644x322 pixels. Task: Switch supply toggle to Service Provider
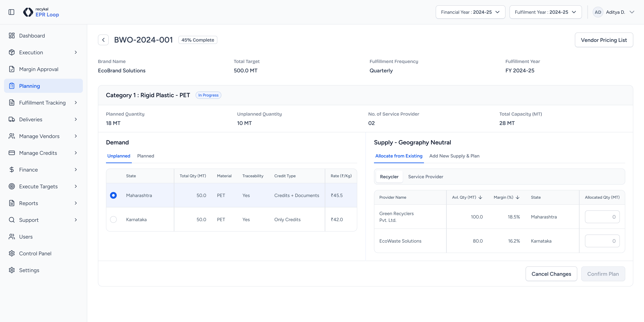coord(425,177)
